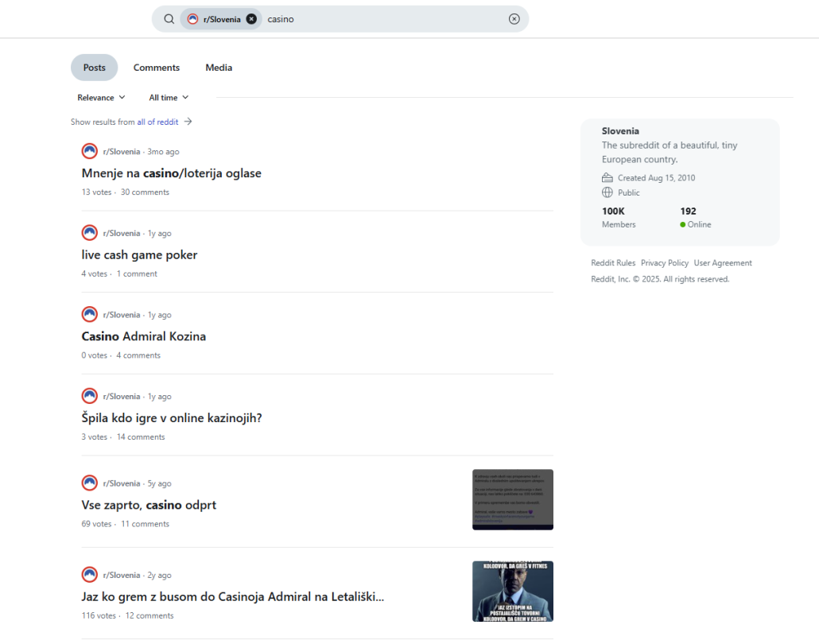Clear the search text with the X icon
The width and height of the screenshot is (819, 644).
pyautogui.click(x=514, y=19)
